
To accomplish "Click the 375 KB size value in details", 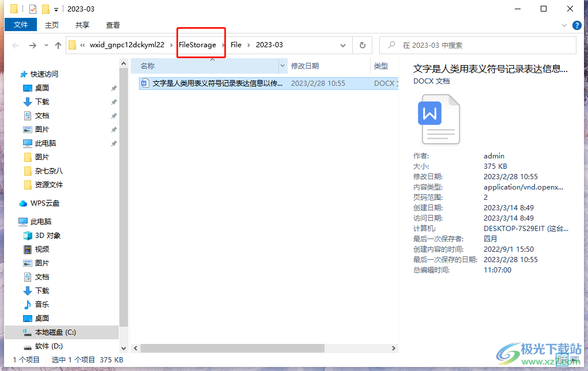I will [x=495, y=166].
